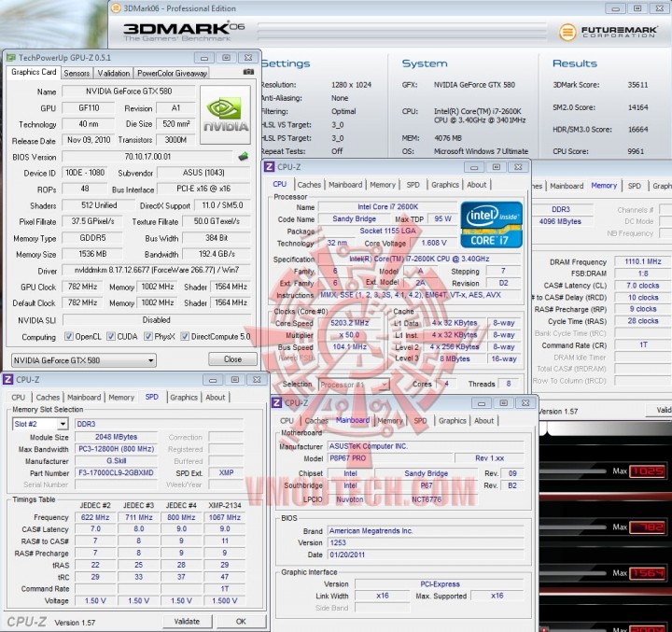The image size is (672, 632).
Task: Click the Futuremark orange logo icon
Action: (x=567, y=32)
